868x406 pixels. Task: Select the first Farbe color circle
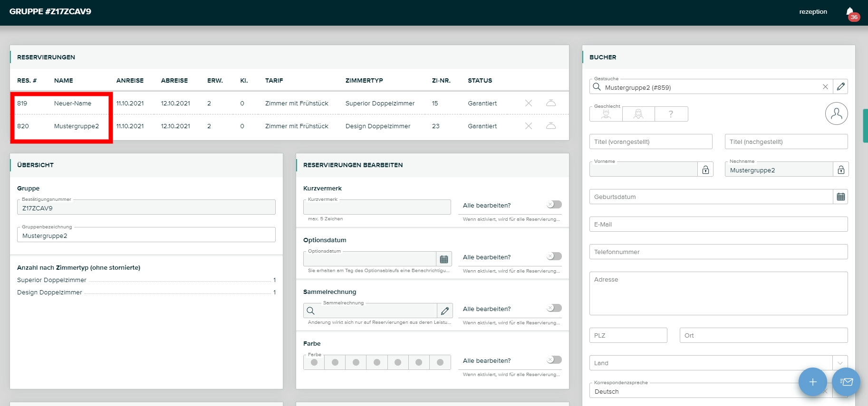[x=314, y=362]
